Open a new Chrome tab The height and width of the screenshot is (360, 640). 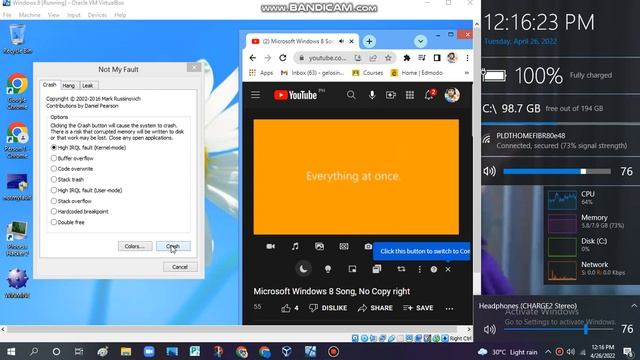(369, 41)
